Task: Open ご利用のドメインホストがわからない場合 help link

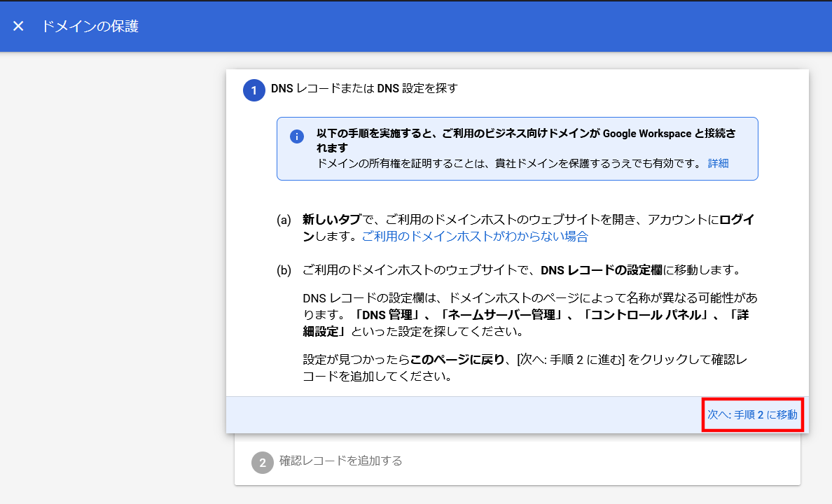Action: click(474, 237)
